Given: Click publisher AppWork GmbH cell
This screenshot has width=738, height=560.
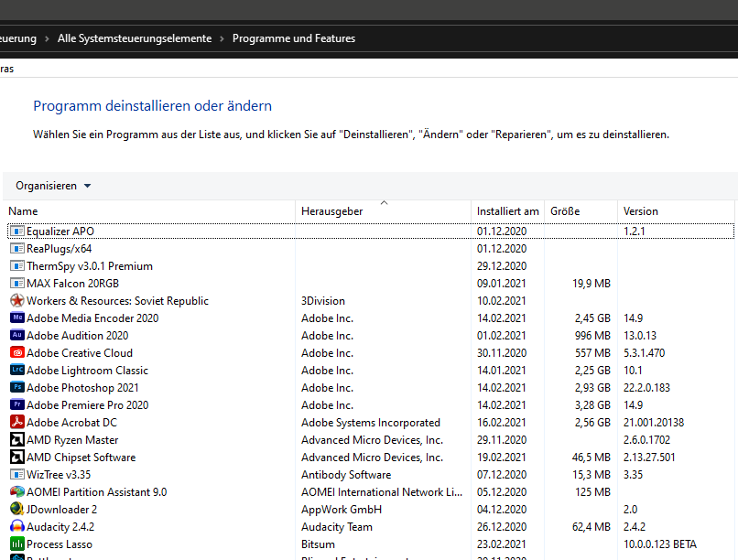Looking at the screenshot, I should [x=342, y=510].
